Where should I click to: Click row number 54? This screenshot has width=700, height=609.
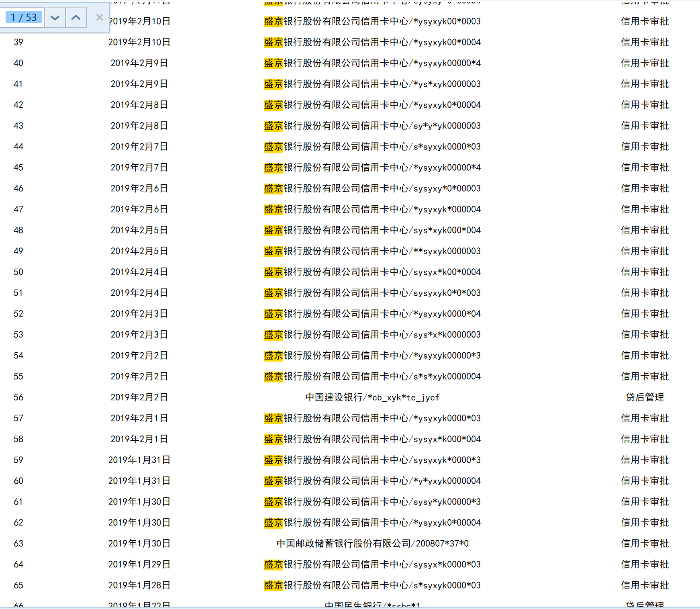point(18,356)
